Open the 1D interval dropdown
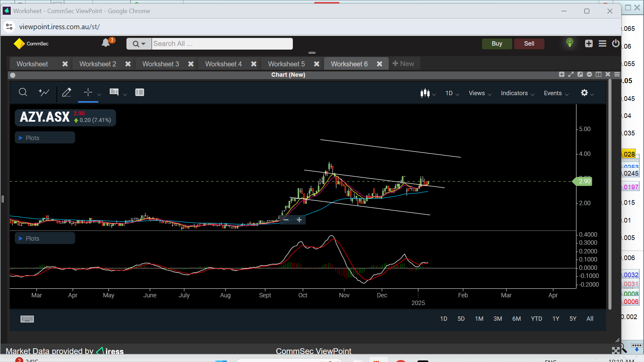The image size is (644, 362). (x=452, y=93)
